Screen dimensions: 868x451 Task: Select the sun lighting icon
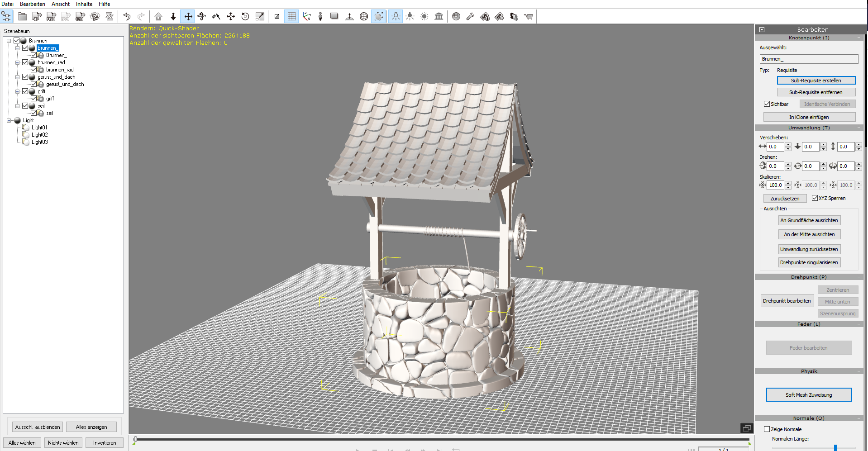point(424,17)
